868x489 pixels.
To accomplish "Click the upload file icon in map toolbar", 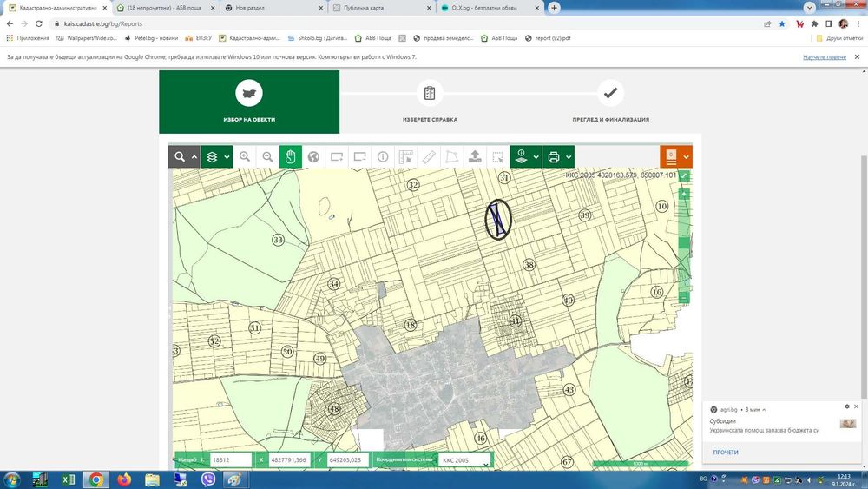I will 475,157.
